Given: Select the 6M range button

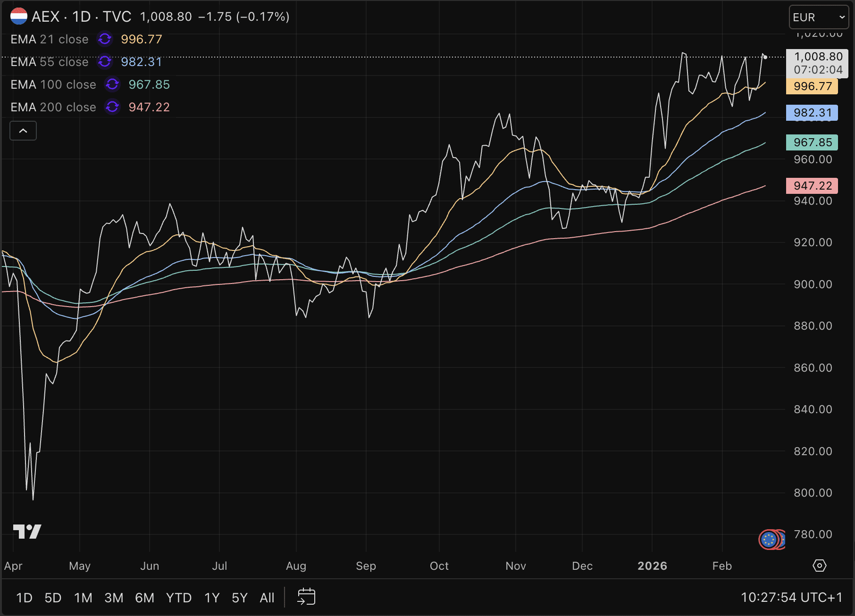Looking at the screenshot, I should point(144,598).
